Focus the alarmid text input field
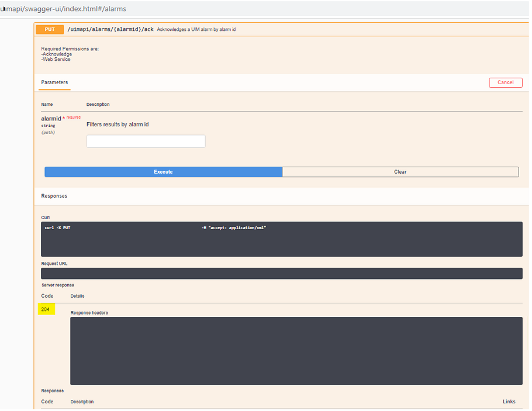 click(x=146, y=141)
